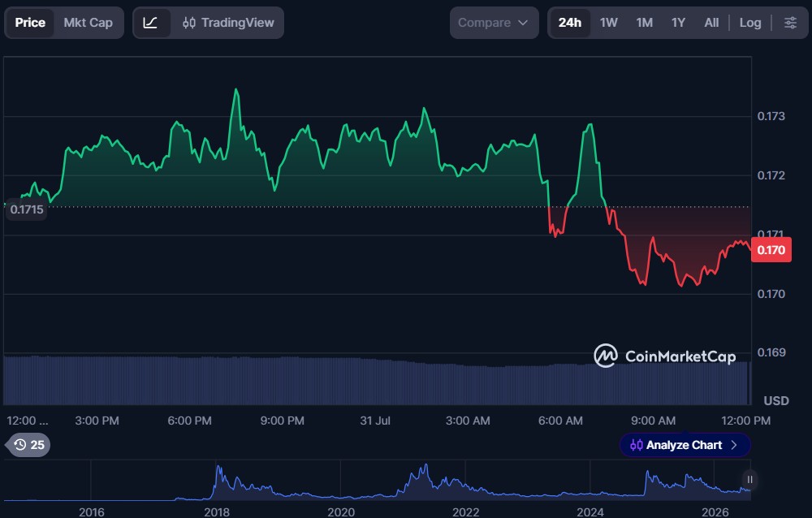Pause the mini timeline range handle
Screen dimensions: 812x518
point(749,480)
